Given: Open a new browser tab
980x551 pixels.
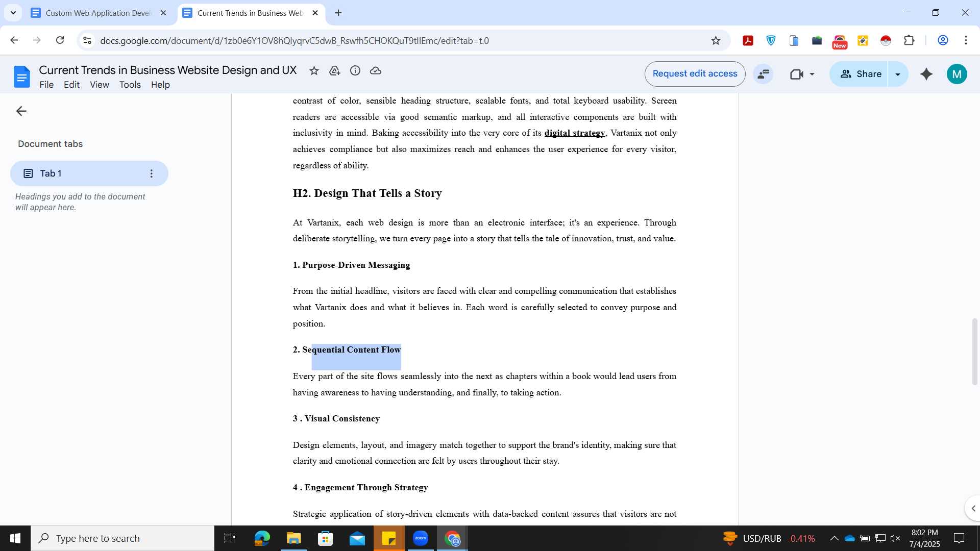Looking at the screenshot, I should point(338,13).
